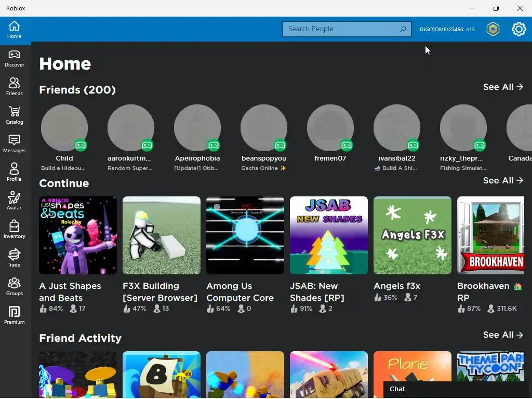The height and width of the screenshot is (399, 532).
Task: Open friend ivansibal22 avatar
Action: tap(397, 128)
